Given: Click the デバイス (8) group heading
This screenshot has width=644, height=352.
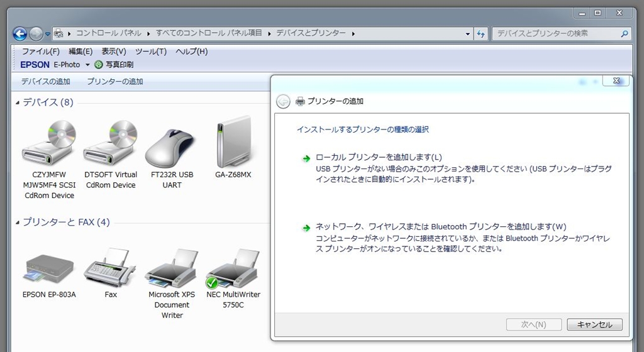Looking at the screenshot, I should (x=48, y=102).
